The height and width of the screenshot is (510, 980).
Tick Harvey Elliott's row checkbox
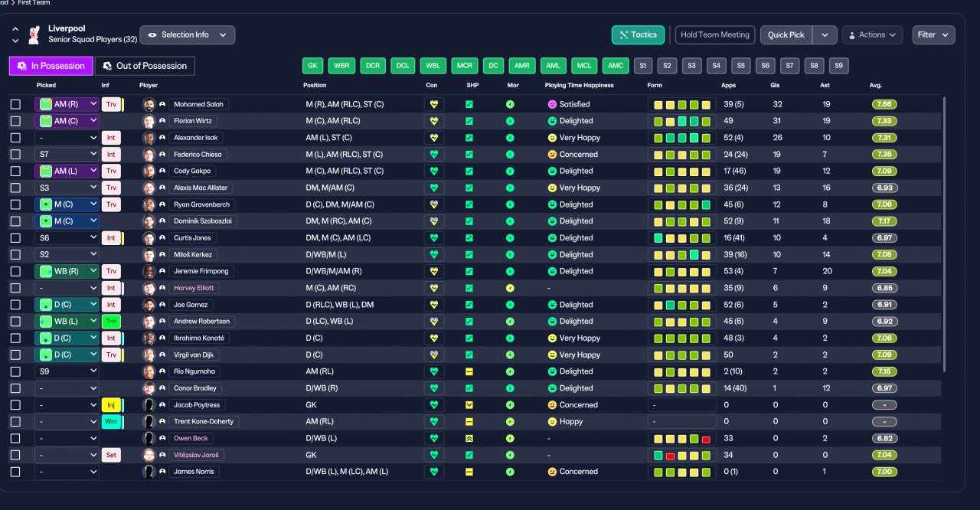(x=15, y=288)
